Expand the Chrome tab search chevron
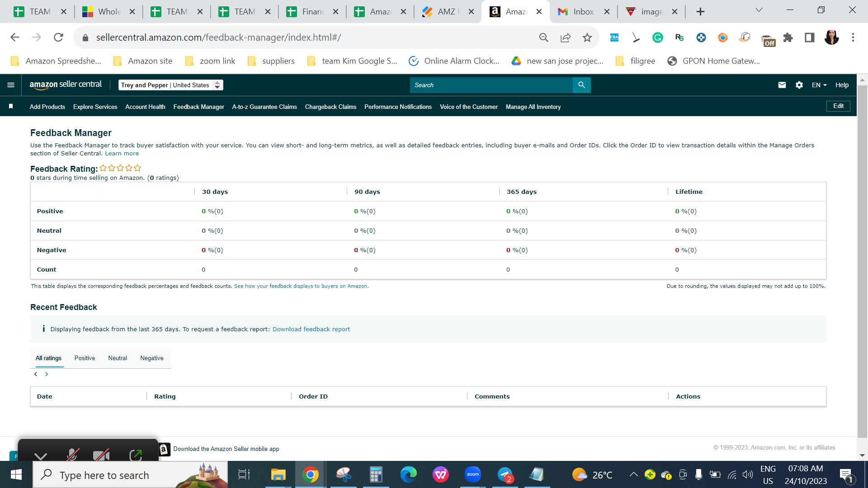The image size is (868, 488). pos(759,10)
